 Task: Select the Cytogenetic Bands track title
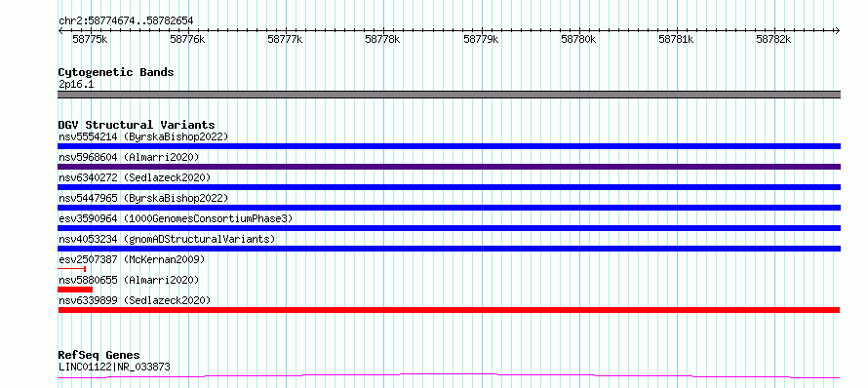coord(116,72)
